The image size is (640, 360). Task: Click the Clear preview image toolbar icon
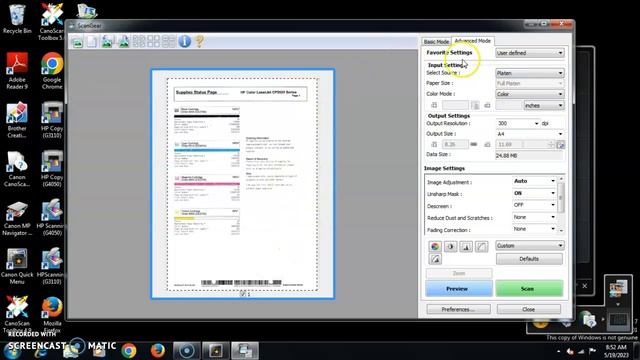pyautogui.click(x=77, y=42)
